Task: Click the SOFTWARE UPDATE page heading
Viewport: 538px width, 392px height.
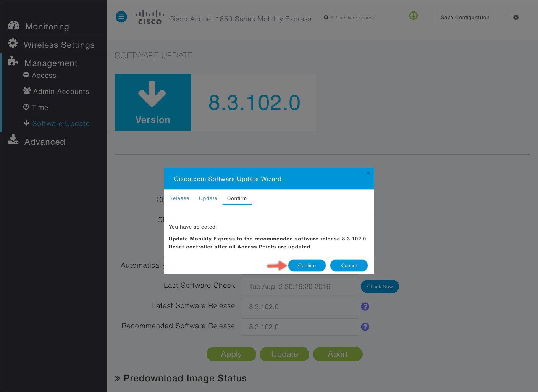Action: [x=153, y=56]
